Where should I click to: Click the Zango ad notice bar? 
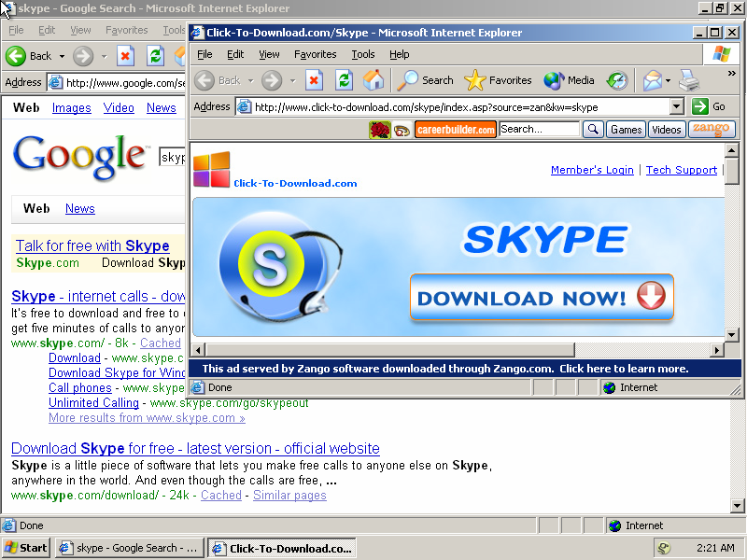coord(465,369)
